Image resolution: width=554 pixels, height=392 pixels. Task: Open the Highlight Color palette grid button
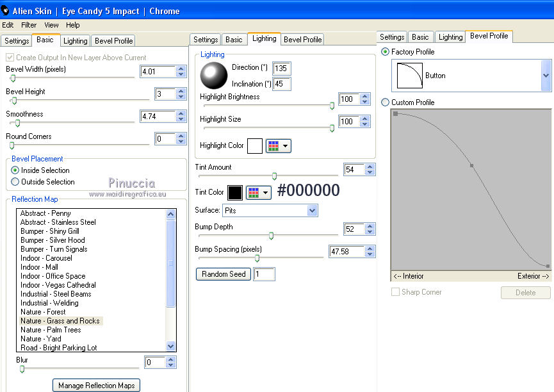click(278, 145)
